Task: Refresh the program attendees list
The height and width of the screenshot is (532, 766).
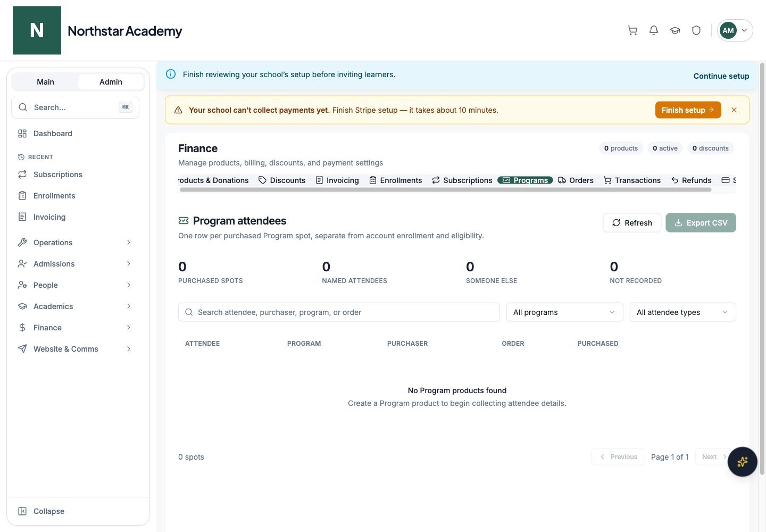Action: (632, 223)
